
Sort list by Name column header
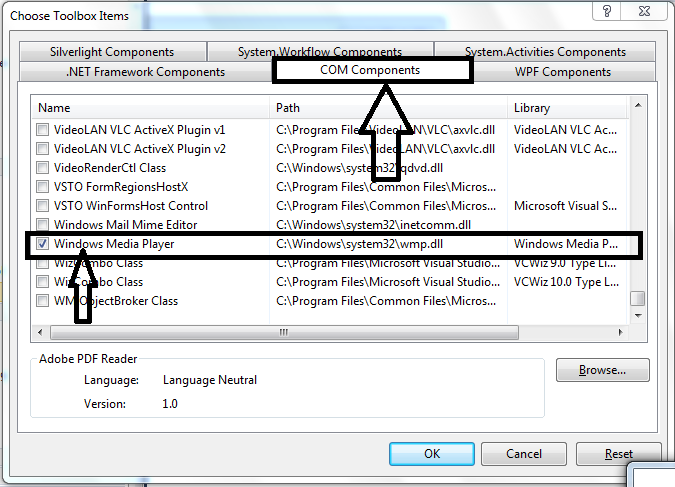pos(150,108)
